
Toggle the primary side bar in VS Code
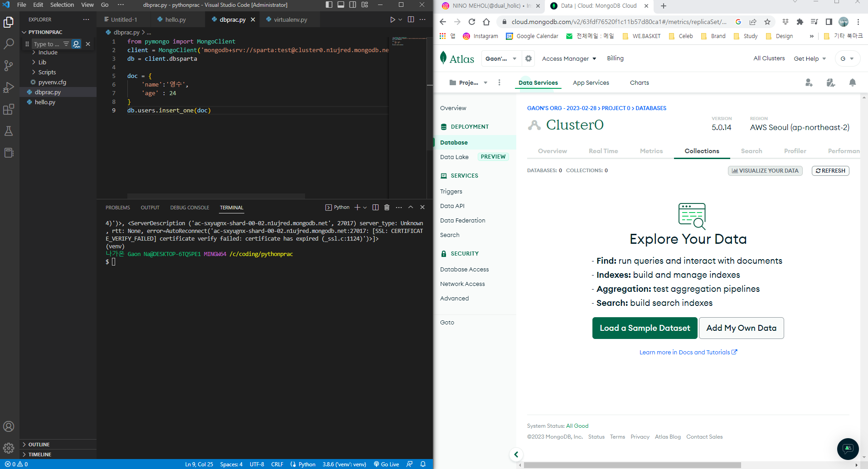(x=329, y=5)
